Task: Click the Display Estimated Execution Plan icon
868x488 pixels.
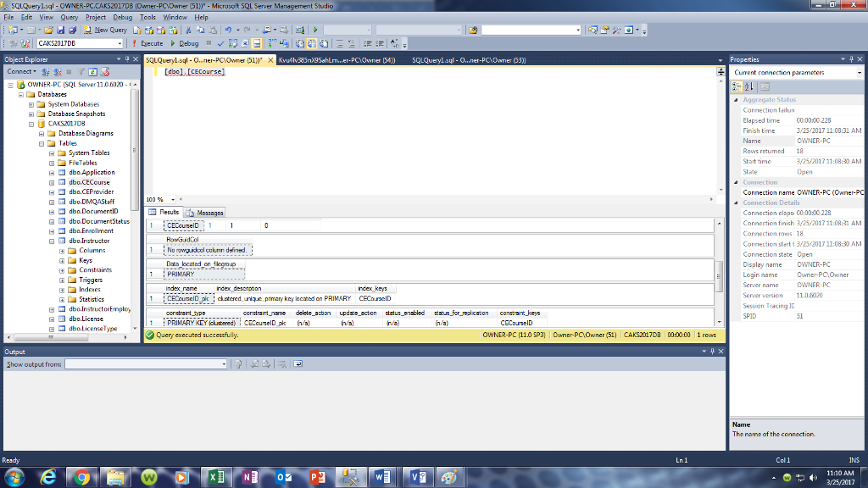Action: pos(231,42)
